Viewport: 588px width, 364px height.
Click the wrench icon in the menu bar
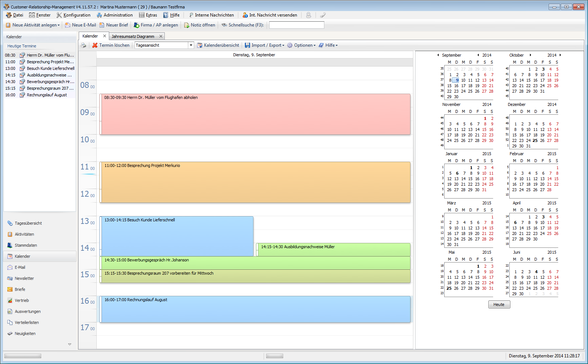point(322,15)
